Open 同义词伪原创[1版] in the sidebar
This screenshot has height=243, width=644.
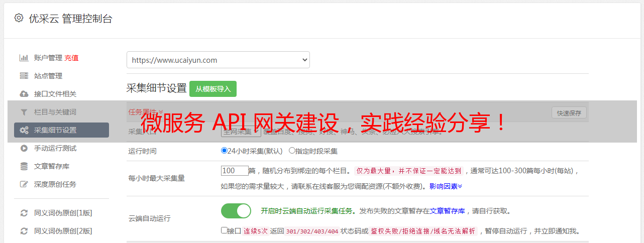coord(63,213)
